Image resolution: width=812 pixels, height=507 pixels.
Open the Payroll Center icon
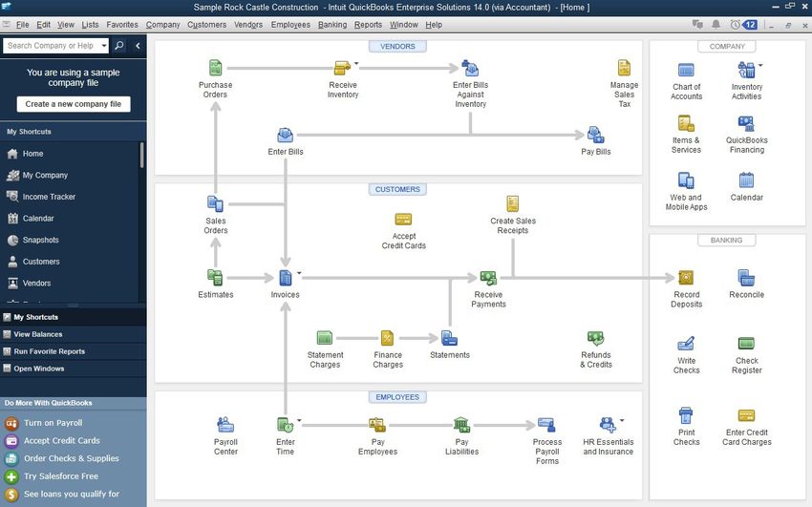tap(225, 425)
